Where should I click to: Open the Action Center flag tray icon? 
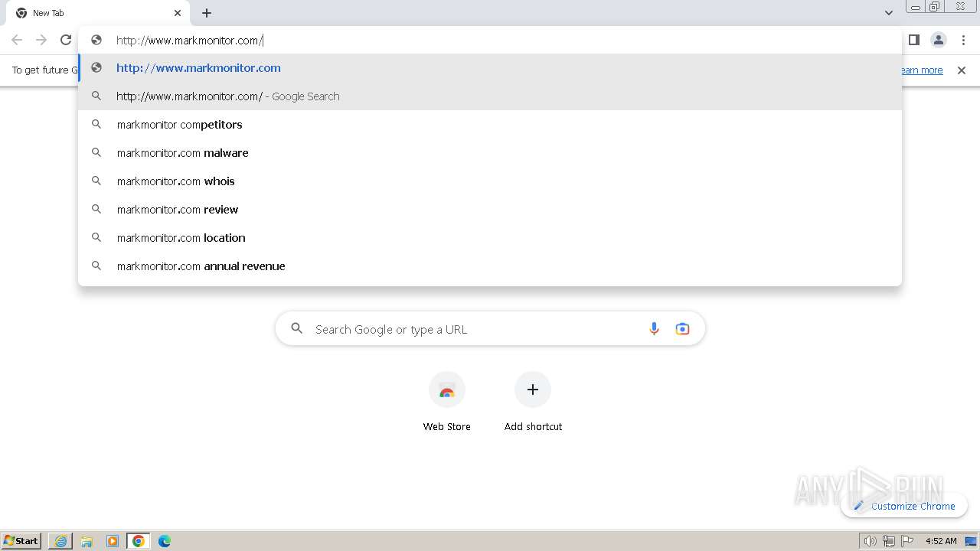(x=907, y=541)
